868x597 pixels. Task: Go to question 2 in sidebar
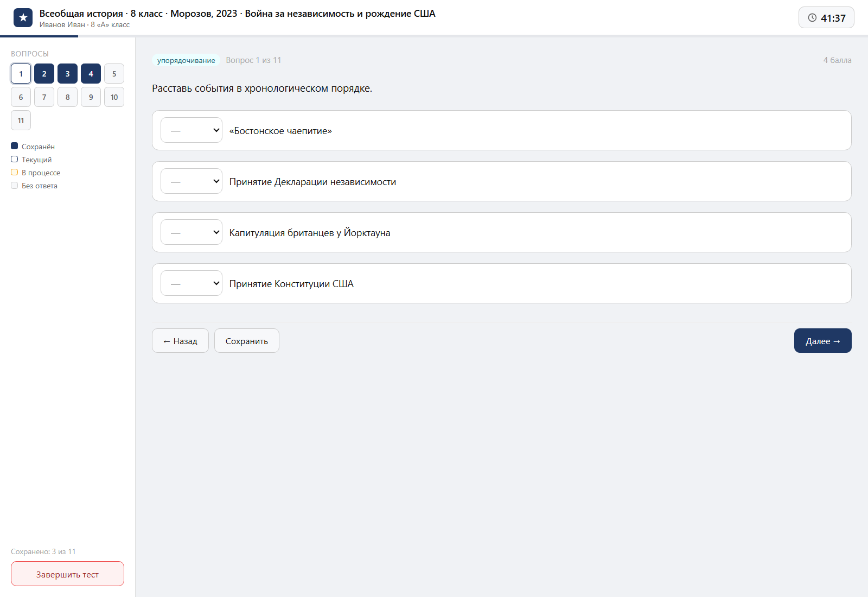pos(44,74)
